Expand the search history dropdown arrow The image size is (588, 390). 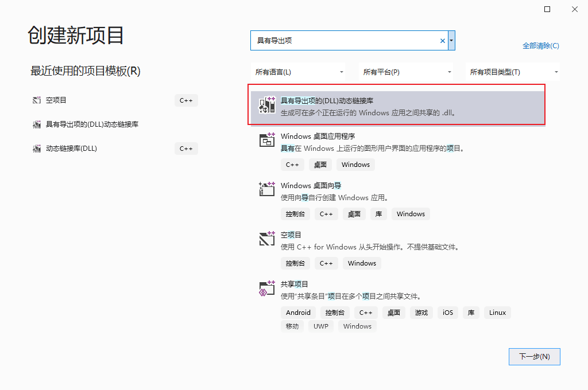point(451,40)
